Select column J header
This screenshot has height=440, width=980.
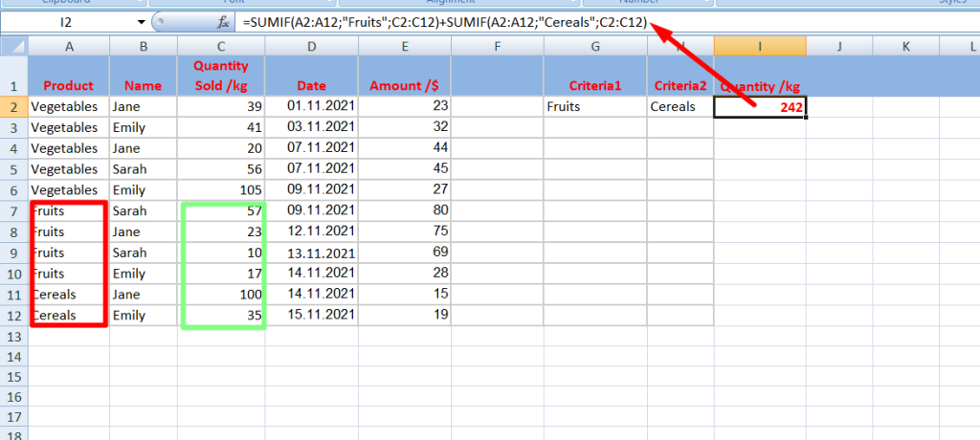click(839, 46)
